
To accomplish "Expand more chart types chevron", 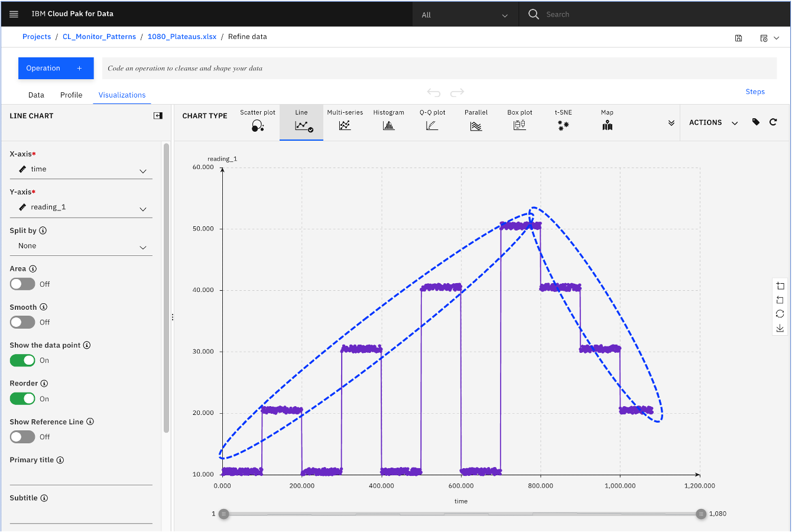I will tap(671, 123).
